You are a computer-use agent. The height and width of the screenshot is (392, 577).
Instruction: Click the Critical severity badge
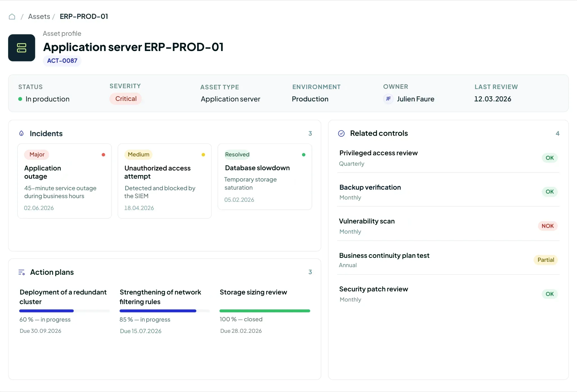pos(126,99)
